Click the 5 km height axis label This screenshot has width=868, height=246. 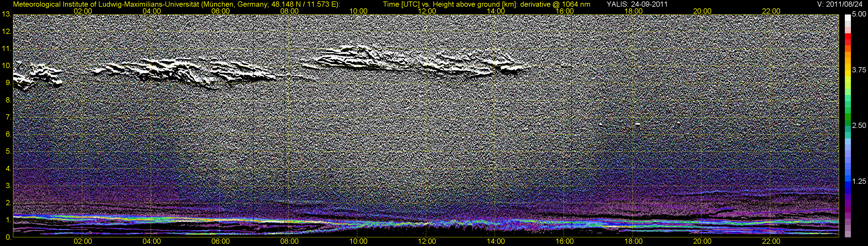[x=8, y=152]
